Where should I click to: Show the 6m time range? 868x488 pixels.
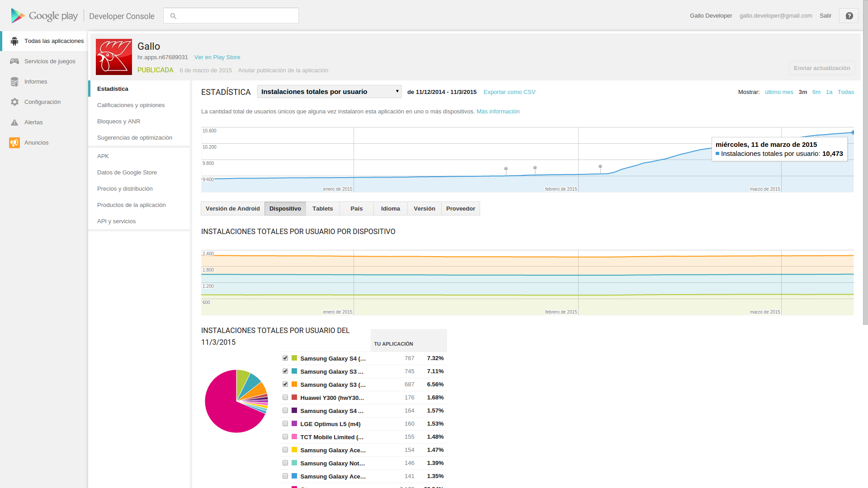pyautogui.click(x=816, y=92)
